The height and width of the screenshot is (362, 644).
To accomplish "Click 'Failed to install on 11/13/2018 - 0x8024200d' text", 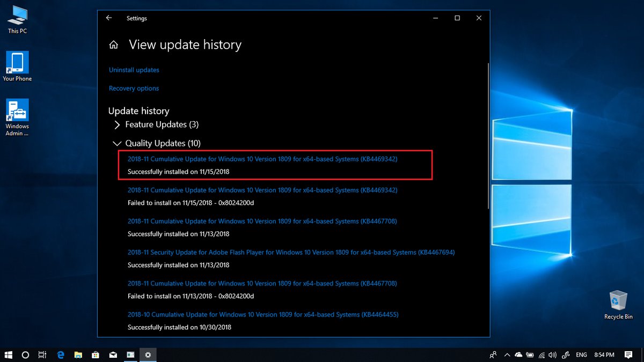I will click(x=191, y=296).
